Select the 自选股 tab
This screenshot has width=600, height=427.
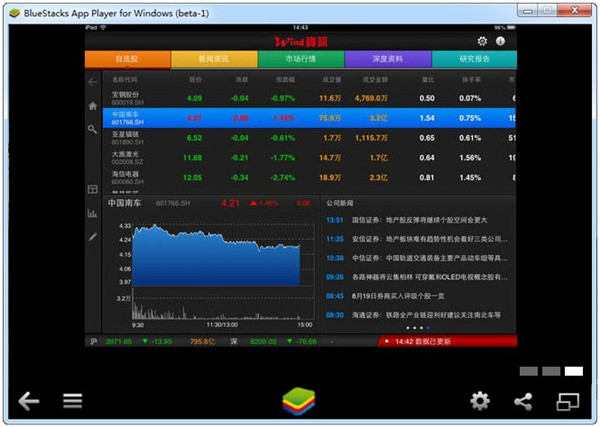[x=127, y=59]
